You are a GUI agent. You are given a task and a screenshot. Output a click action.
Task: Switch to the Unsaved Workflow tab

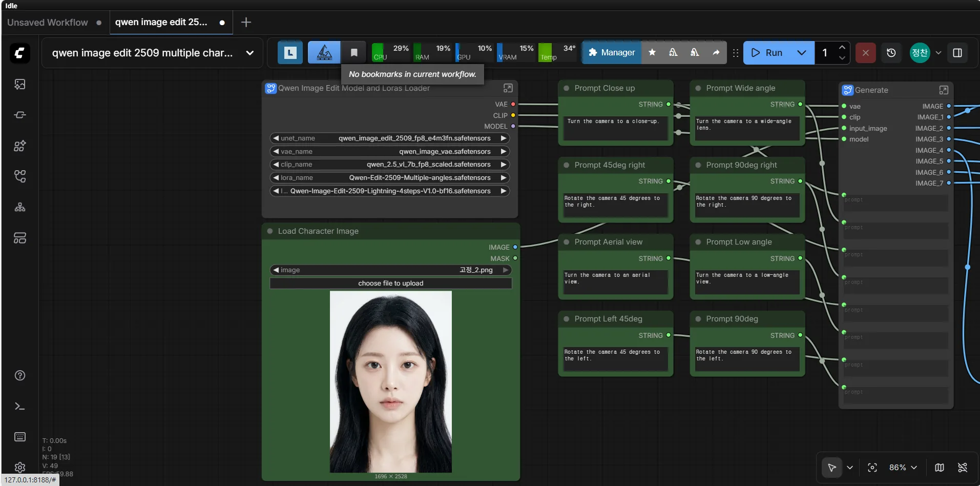(47, 23)
